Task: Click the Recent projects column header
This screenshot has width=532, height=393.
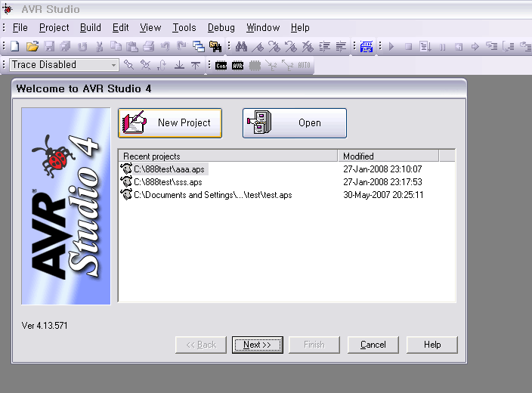Action: pos(228,156)
